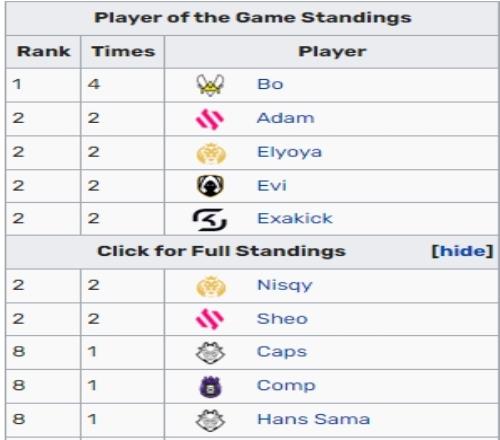Click the Rank column header

pos(44,52)
